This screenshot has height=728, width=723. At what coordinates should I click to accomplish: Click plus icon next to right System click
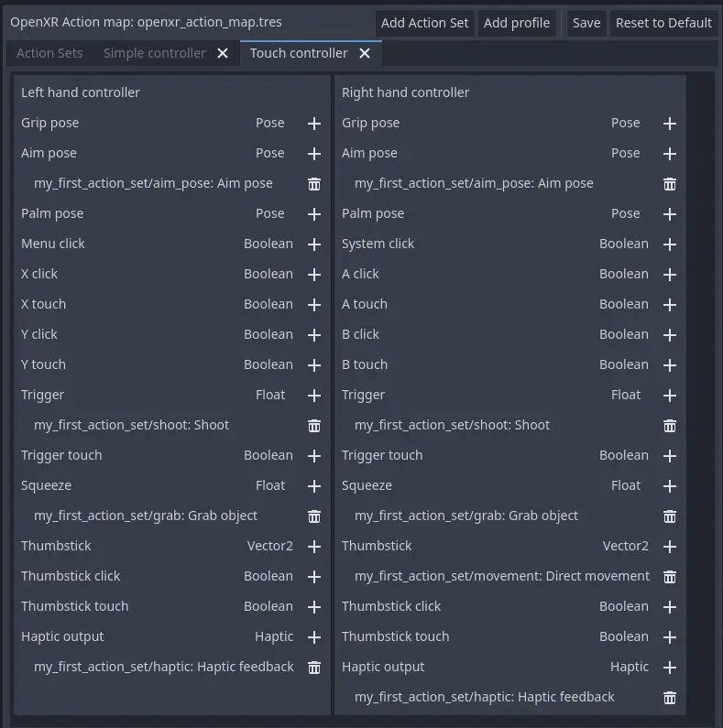coord(670,244)
